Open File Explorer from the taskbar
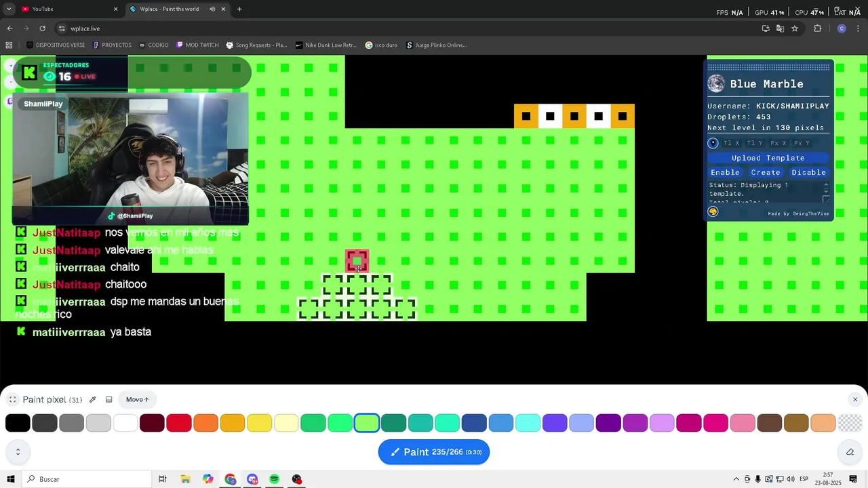This screenshot has width=868, height=488. 185,479
